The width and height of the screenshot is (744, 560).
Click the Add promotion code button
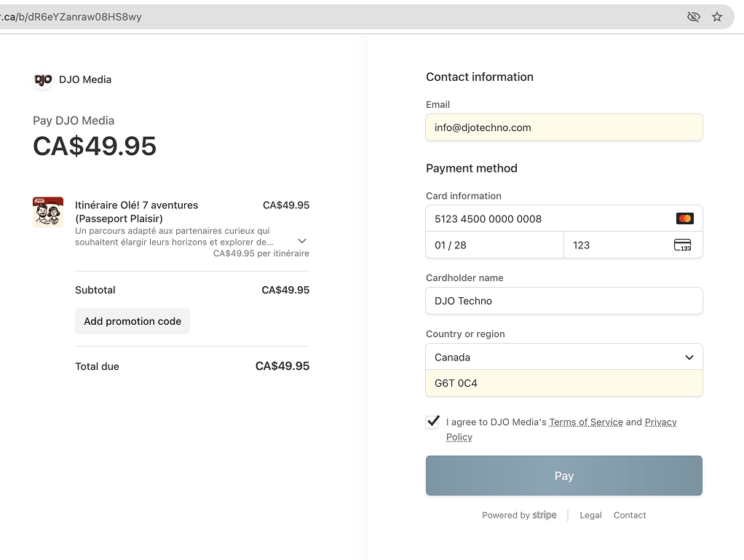point(132,321)
